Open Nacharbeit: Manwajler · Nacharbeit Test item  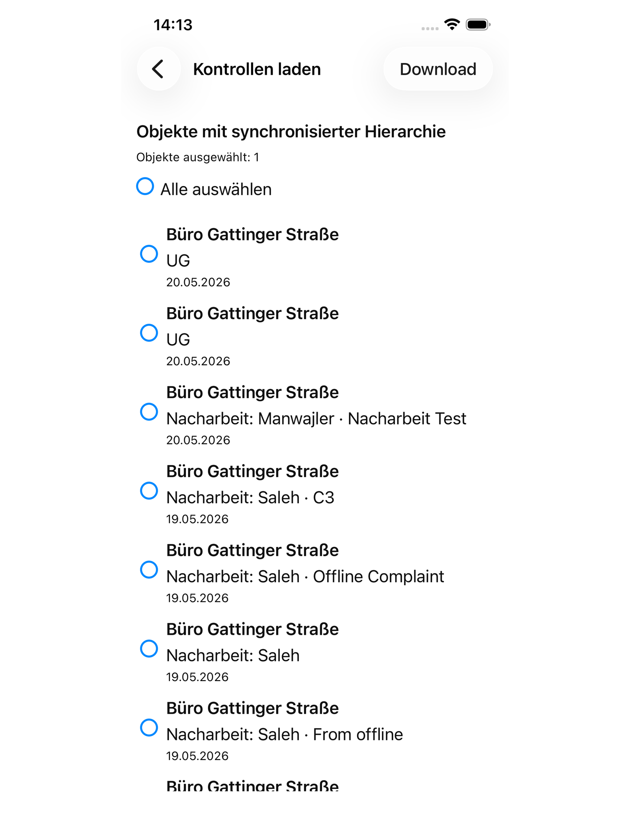point(316,418)
